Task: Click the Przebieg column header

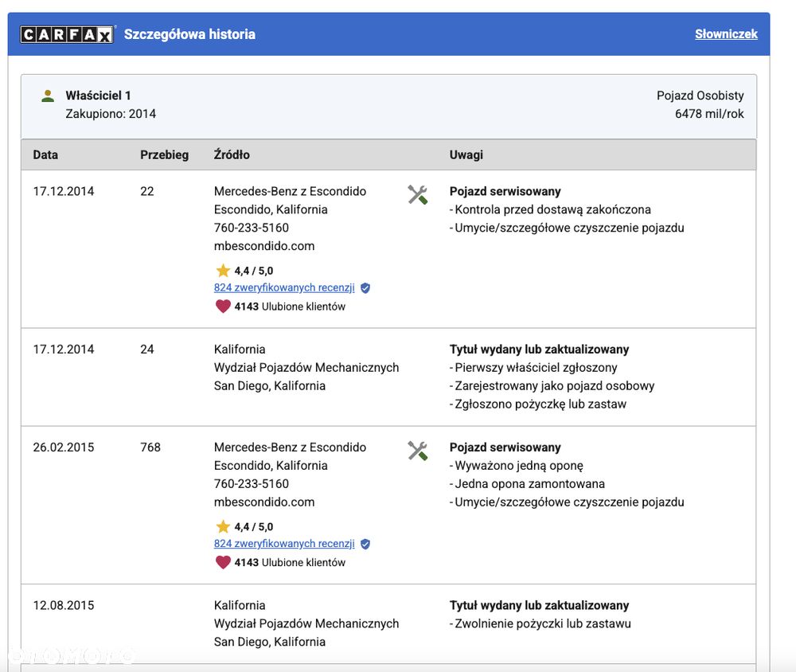Action: pyautogui.click(x=164, y=155)
